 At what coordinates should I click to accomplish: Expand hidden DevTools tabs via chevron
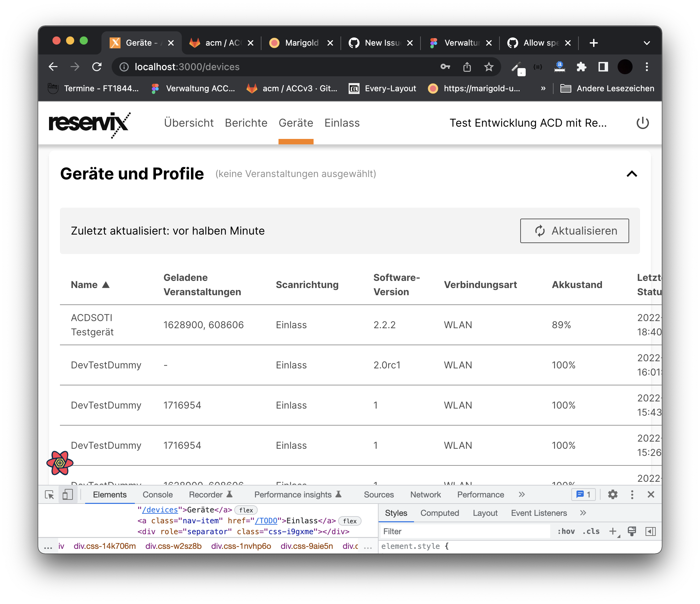click(x=521, y=494)
